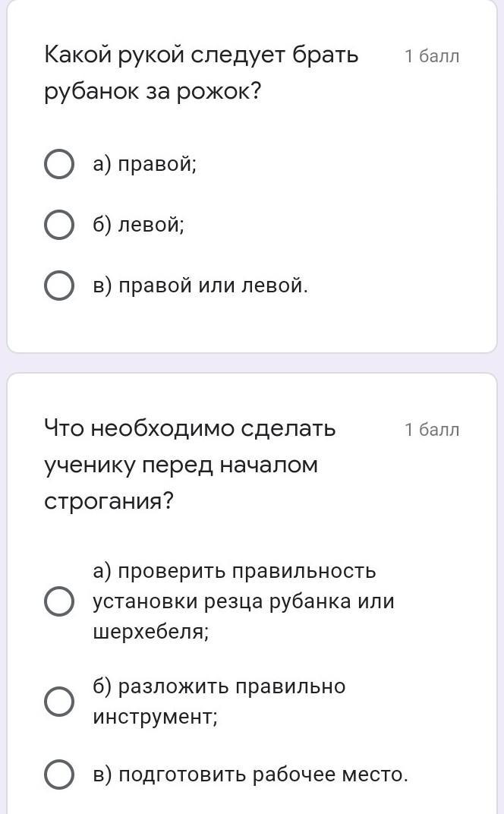Mark radio option "в) правой или левой."

tap(59, 286)
